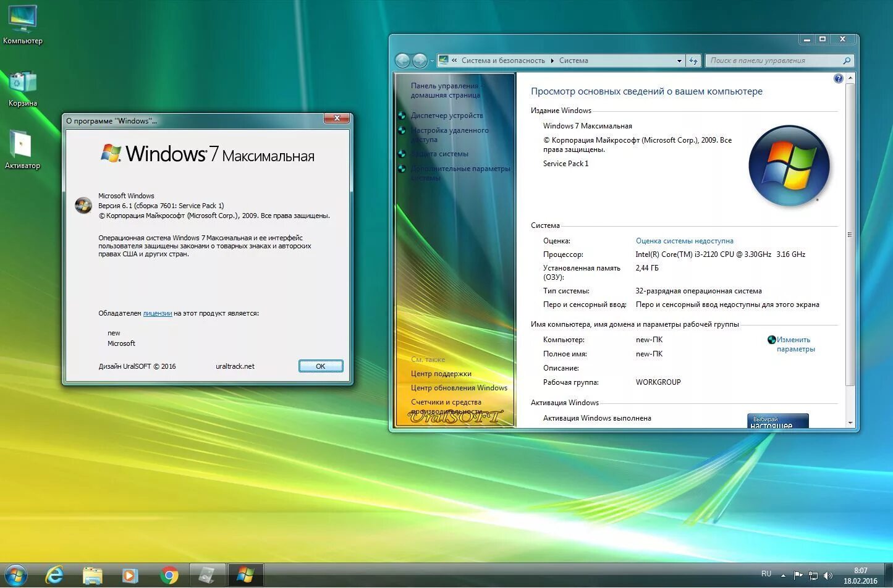
Task: Open Центр обновления Windows link
Action: [x=459, y=388]
